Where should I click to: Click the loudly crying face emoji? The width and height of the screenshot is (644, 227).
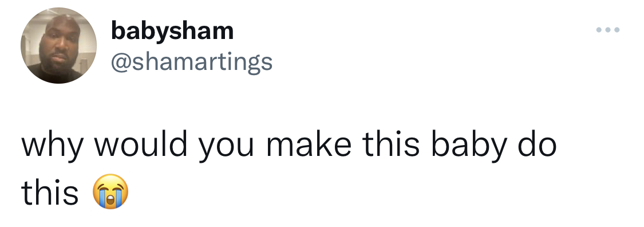coord(110,191)
